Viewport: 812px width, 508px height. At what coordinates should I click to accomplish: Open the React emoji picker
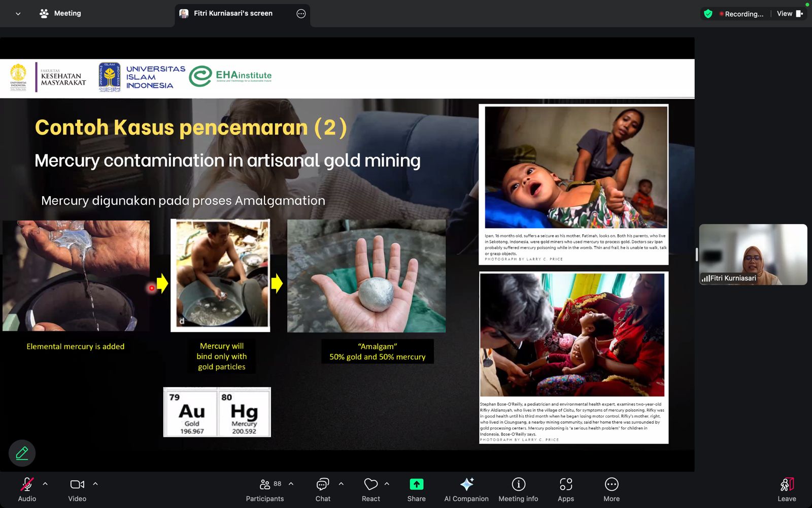(x=370, y=490)
